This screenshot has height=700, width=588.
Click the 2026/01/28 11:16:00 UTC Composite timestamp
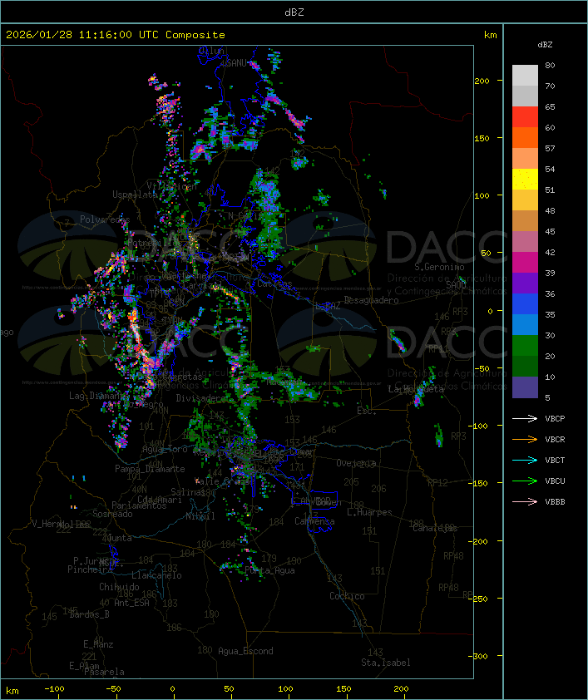[x=116, y=35]
